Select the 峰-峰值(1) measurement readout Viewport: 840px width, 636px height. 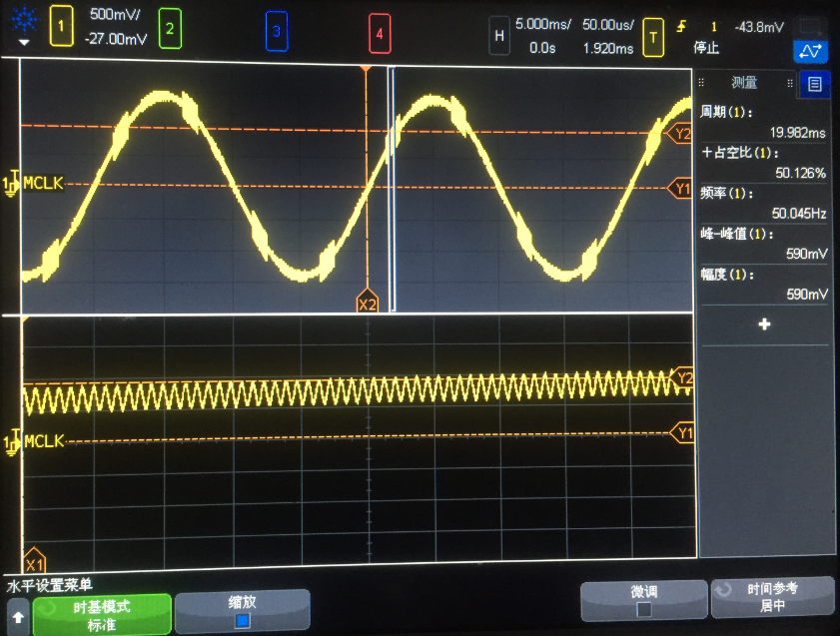coord(764,244)
